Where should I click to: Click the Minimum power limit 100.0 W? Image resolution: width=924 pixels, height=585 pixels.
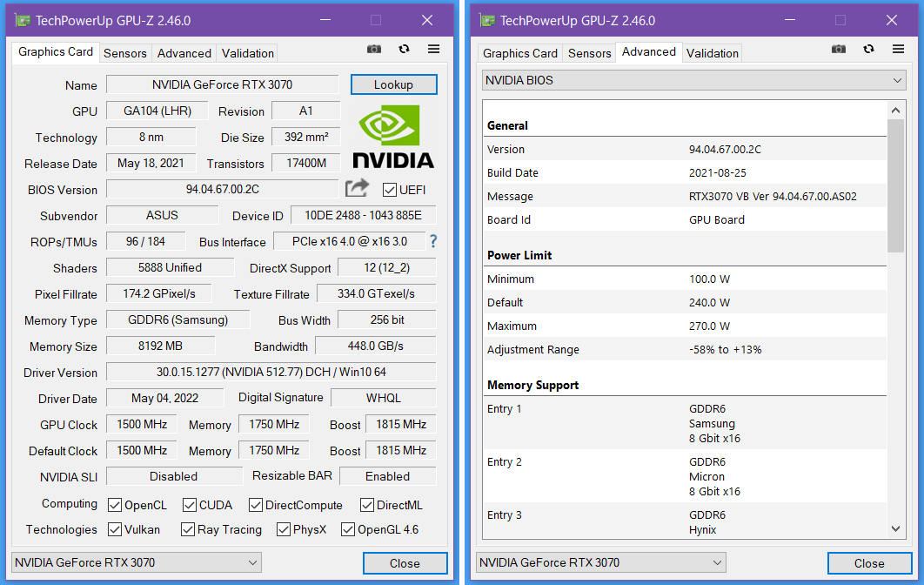(709, 279)
